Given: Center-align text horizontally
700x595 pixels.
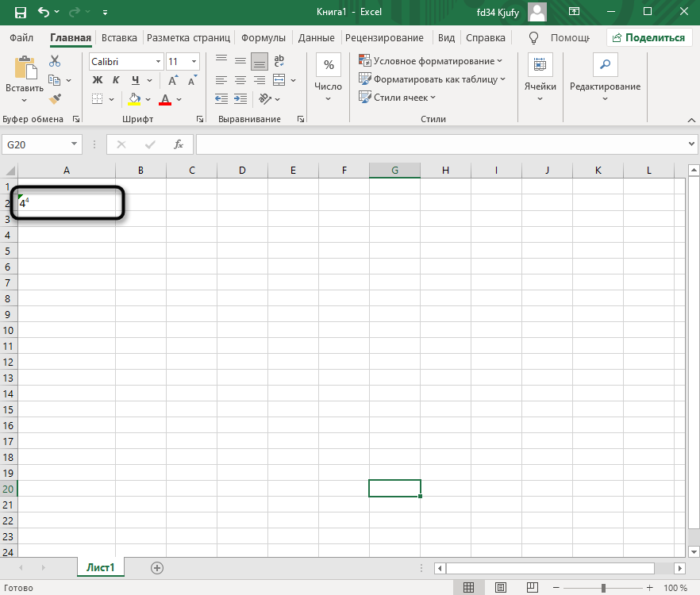Looking at the screenshot, I should [240, 80].
